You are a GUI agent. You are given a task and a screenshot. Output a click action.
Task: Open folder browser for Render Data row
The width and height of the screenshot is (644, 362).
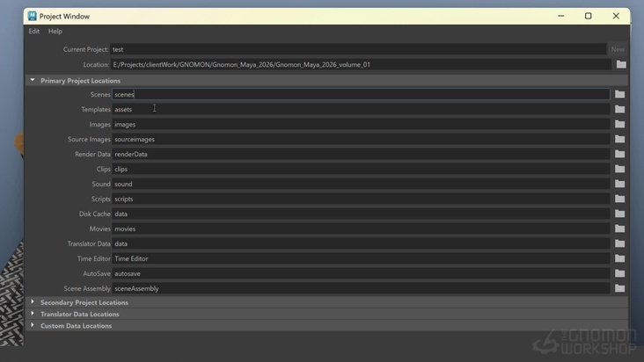(619, 154)
